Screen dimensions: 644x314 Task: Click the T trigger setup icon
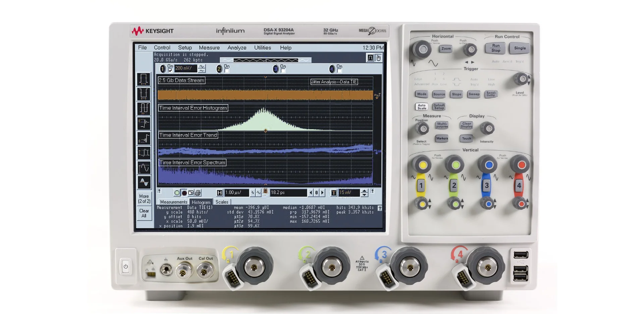coord(334,193)
